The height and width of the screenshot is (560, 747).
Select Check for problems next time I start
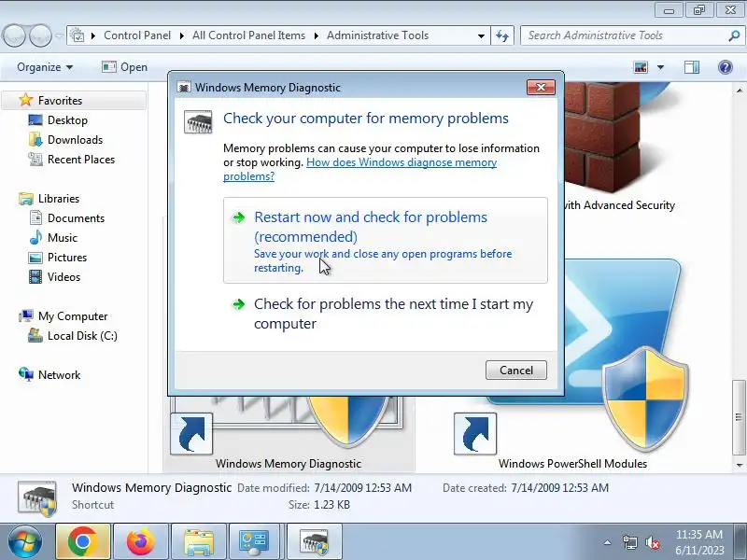pos(385,314)
